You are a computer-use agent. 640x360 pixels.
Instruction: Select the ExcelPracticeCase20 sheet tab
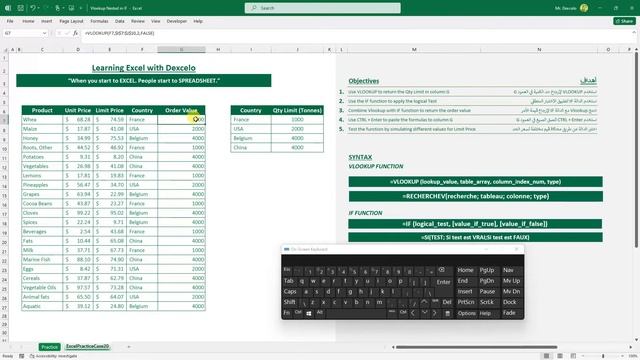(88, 347)
